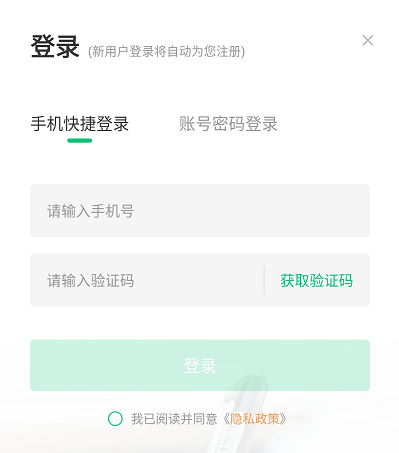The image size is (399, 453).
Task: Place the cursor in the mobile number box
Action: [x=200, y=210]
